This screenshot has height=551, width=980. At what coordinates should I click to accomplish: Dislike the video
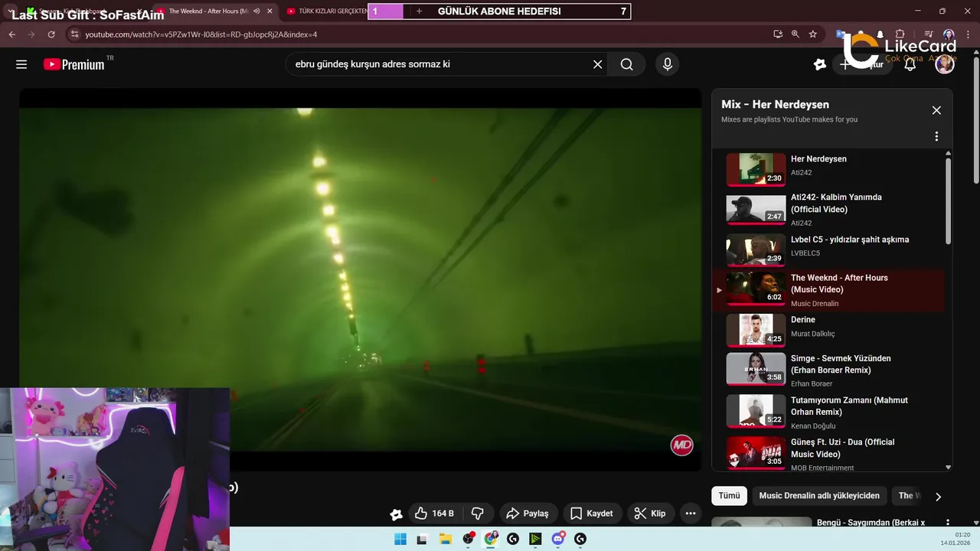(478, 514)
